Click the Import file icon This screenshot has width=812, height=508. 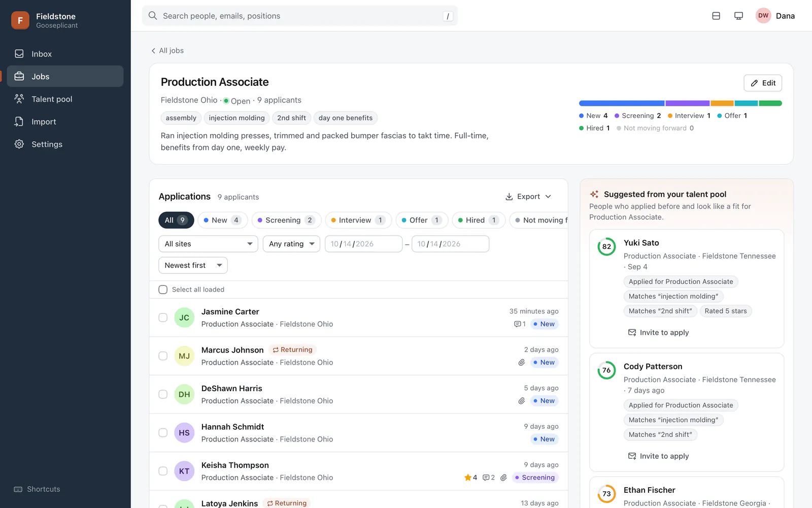click(19, 121)
